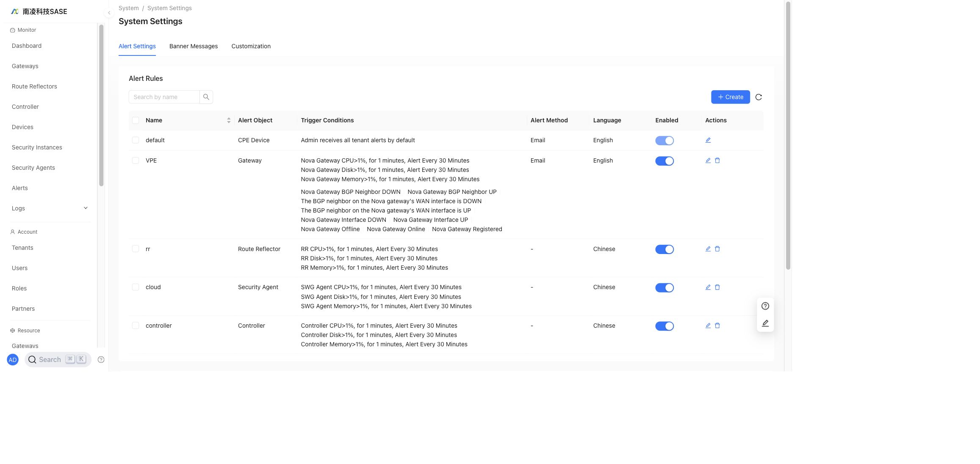The height and width of the screenshot is (464, 980).
Task: Disable the controller alert rule switch
Action: pyautogui.click(x=664, y=326)
